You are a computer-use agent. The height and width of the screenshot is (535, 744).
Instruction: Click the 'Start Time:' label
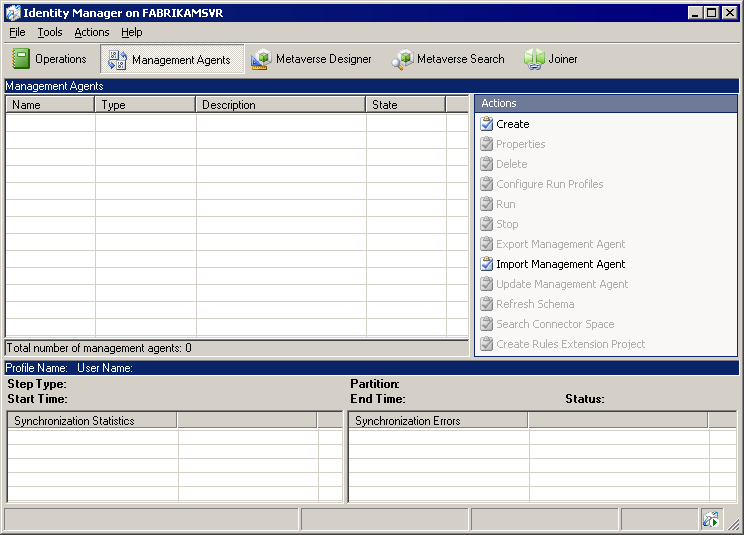click(37, 399)
